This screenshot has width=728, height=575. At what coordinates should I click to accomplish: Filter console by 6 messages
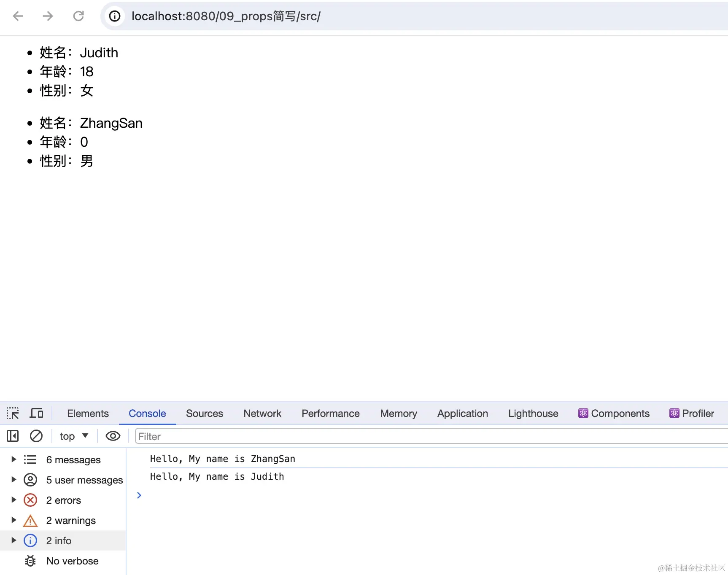[x=73, y=459]
